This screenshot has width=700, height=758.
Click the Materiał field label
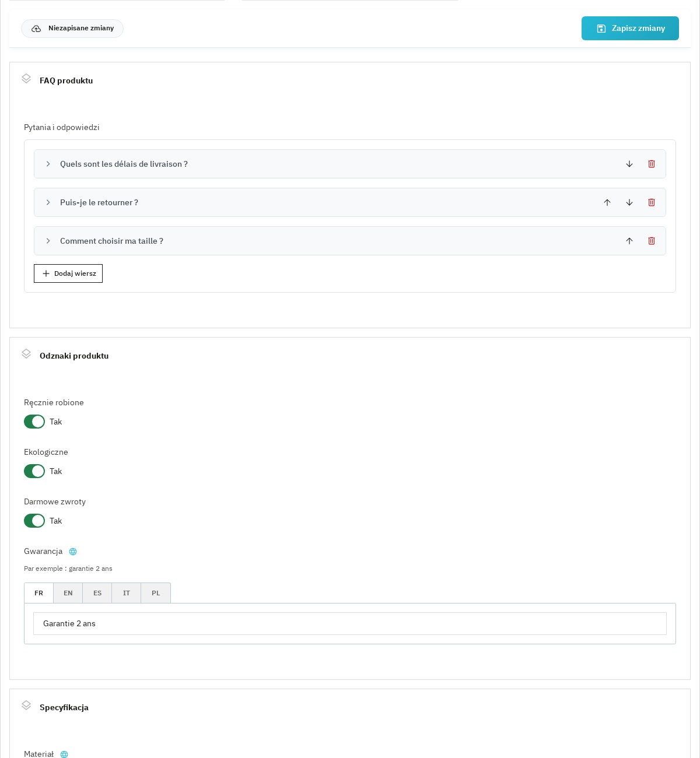coord(38,754)
